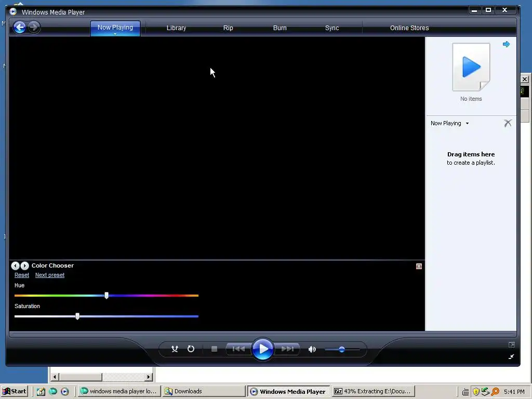Image resolution: width=532 pixels, height=399 pixels.
Task: Click the notepad quick launch icon
Action: 41,392
